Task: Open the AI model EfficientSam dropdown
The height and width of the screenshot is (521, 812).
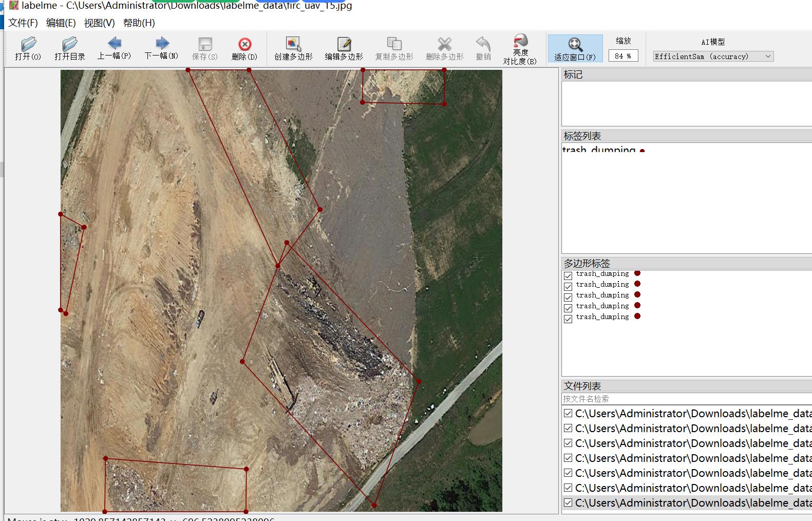Action: pyautogui.click(x=713, y=57)
